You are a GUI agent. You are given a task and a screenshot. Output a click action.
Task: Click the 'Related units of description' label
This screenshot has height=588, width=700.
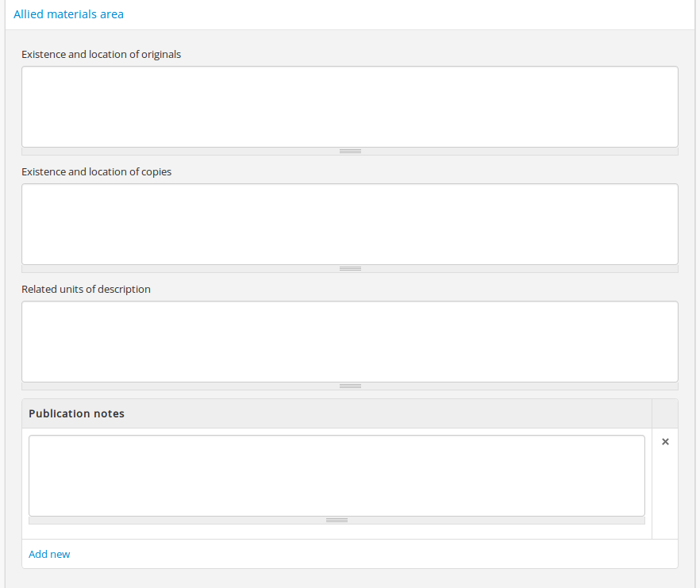86,290
